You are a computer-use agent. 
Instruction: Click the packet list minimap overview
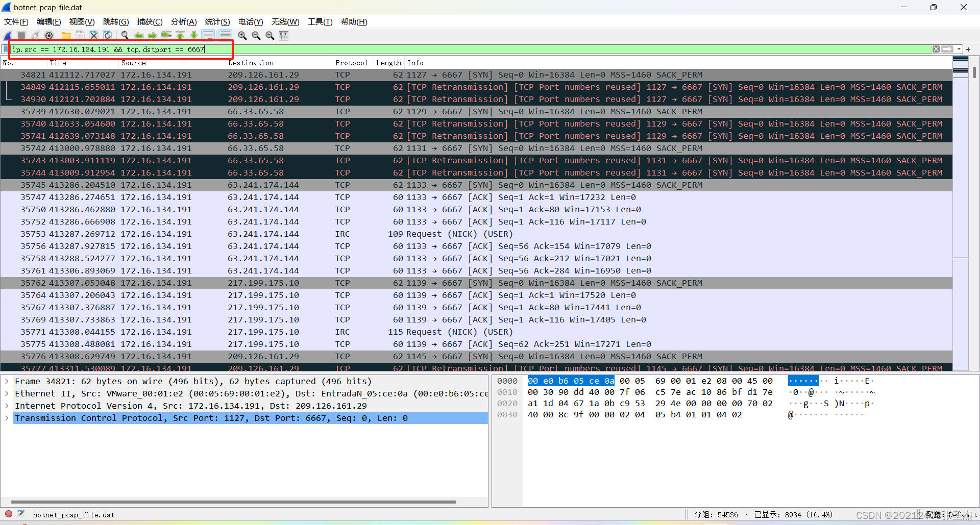coord(961,214)
